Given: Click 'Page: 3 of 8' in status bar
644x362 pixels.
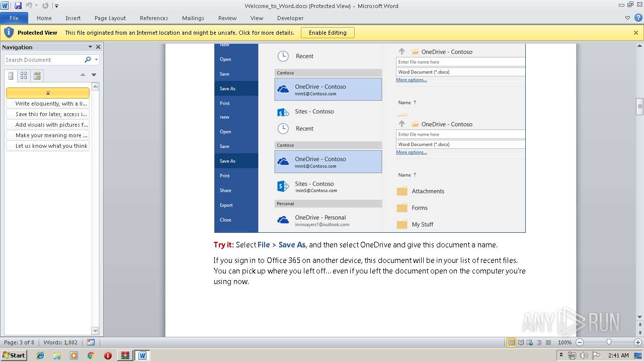Looking at the screenshot, I should 19,342.
